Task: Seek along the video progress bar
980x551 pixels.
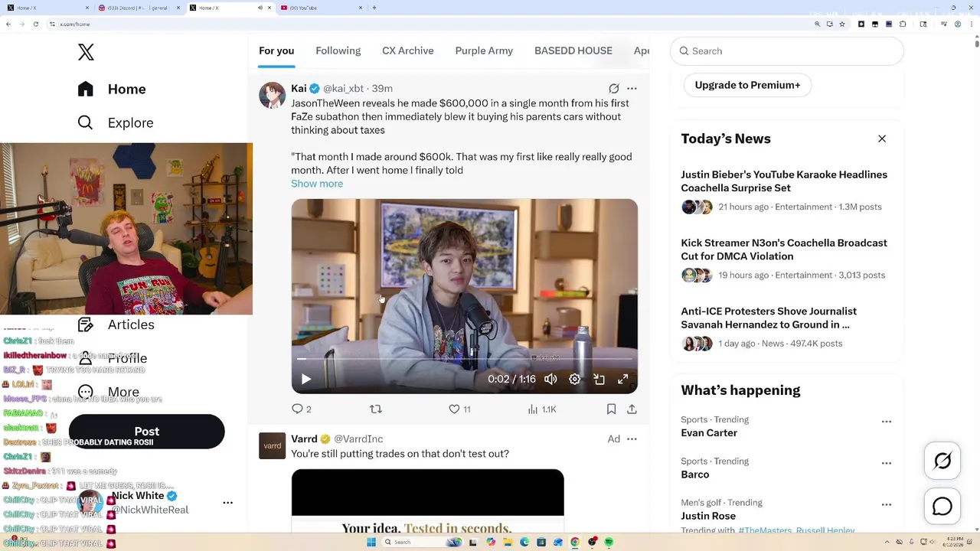Action: pos(464,358)
